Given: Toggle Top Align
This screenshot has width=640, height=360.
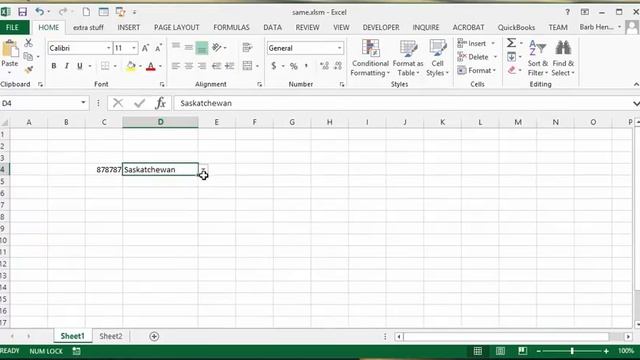Looking at the screenshot, I should (x=176, y=47).
